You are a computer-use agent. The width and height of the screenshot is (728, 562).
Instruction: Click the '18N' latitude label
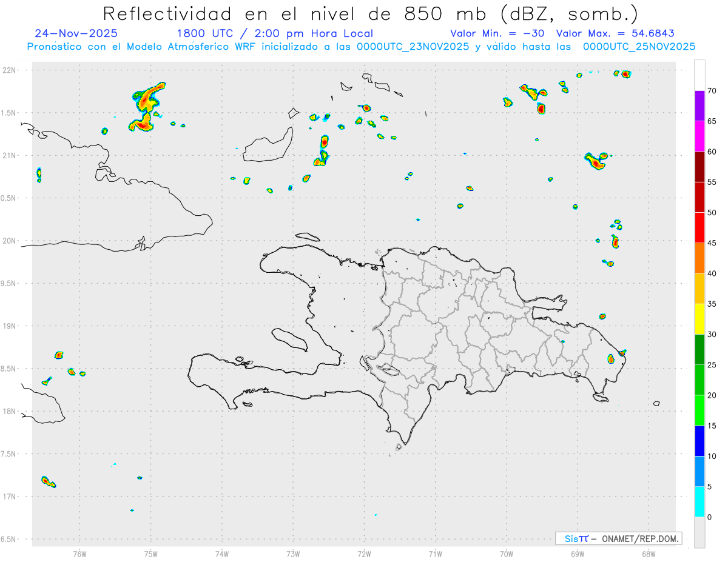10,411
